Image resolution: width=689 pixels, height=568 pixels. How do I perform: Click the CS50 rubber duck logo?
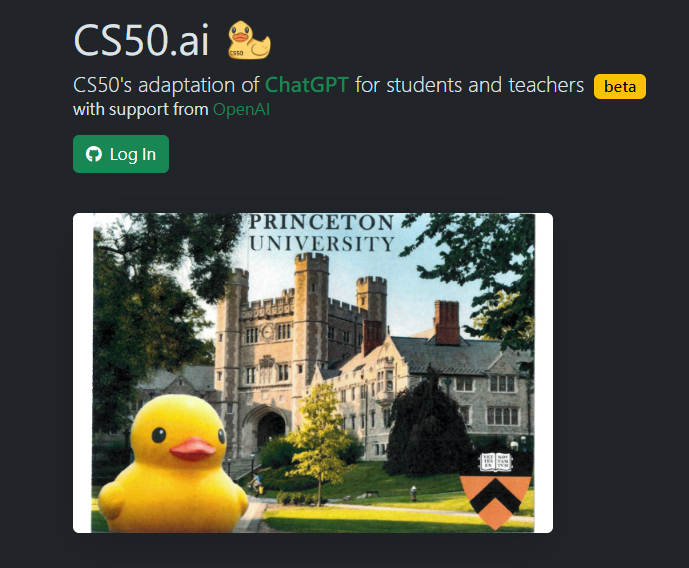(249, 40)
